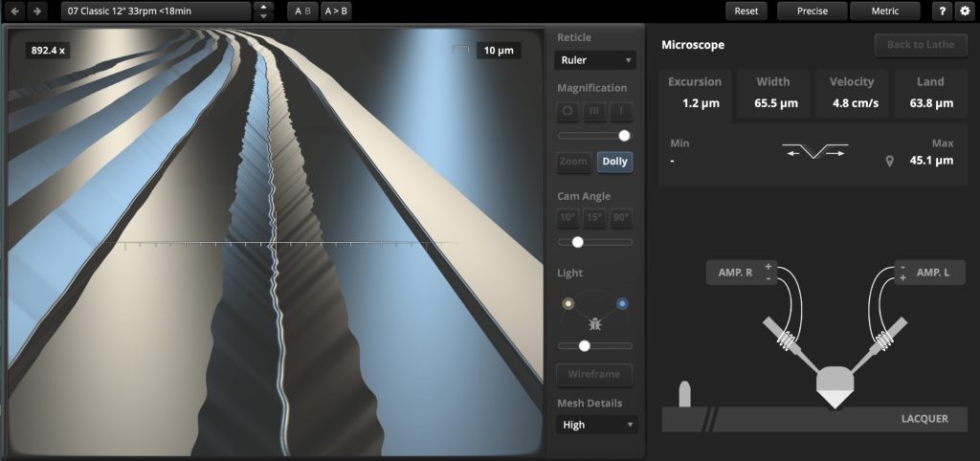980x461 pixels.
Task: Click the Cam Angle slider handle
Action: coord(577,242)
